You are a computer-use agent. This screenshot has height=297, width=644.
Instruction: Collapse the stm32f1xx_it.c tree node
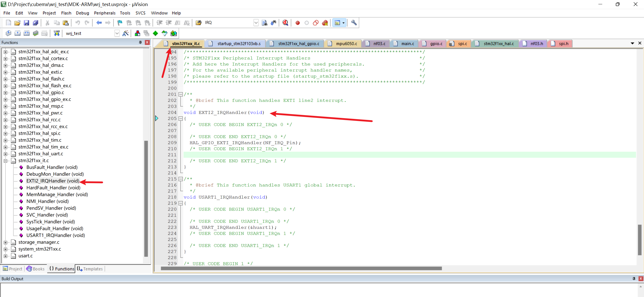5,160
